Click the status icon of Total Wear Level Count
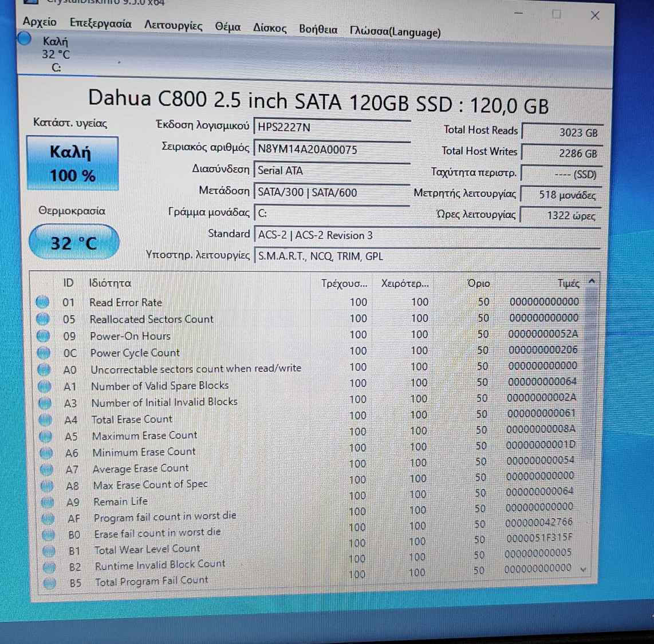 tap(49, 551)
